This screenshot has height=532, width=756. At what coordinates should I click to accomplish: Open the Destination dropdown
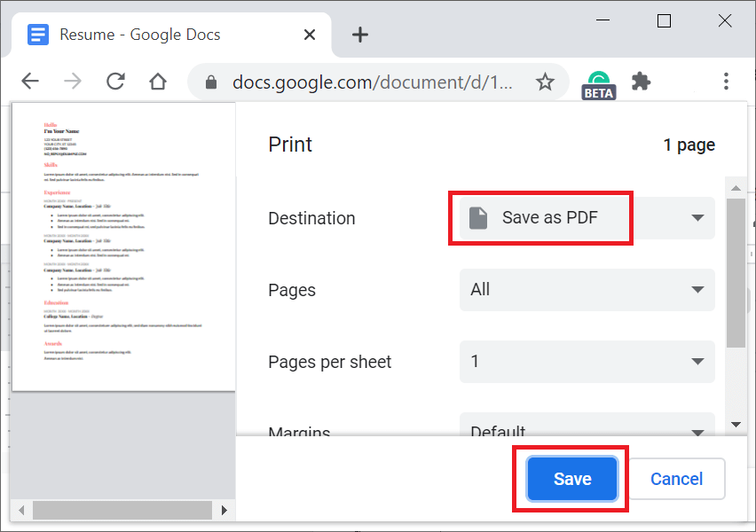[x=697, y=217]
